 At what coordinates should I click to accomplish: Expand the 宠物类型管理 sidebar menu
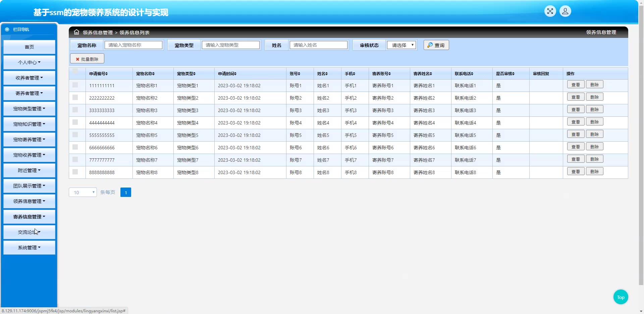pos(29,109)
